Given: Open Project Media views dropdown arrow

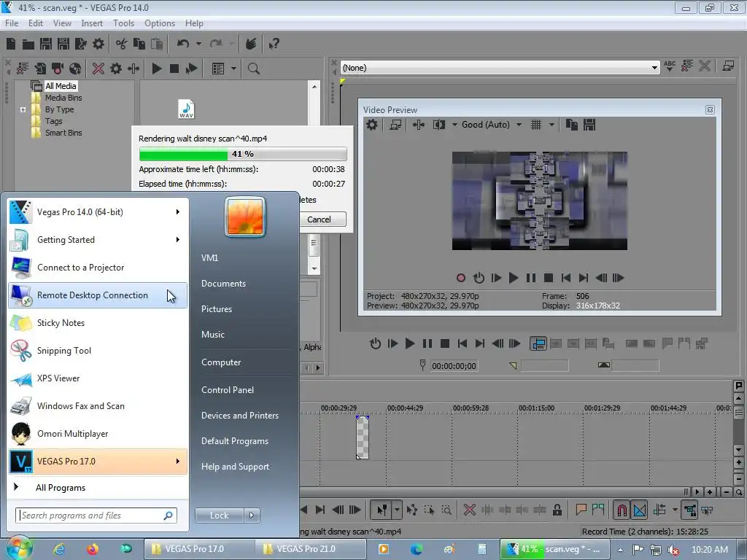Looking at the screenshot, I should (233, 69).
